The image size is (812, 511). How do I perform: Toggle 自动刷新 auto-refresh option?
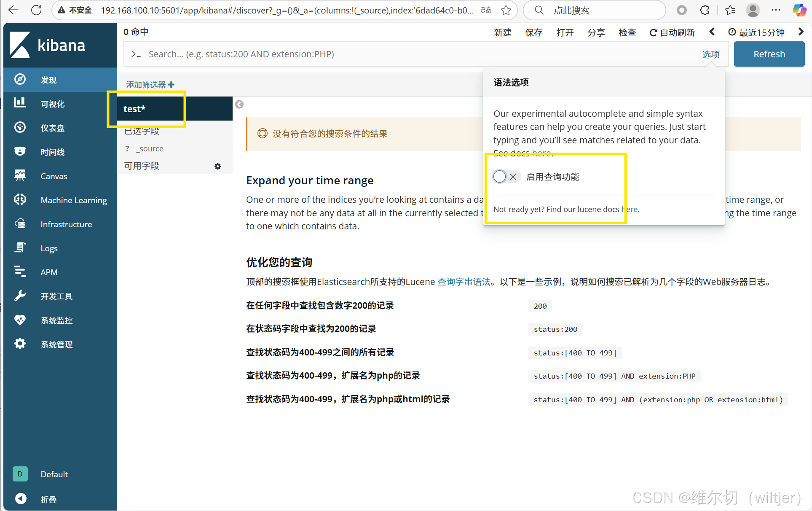[672, 32]
